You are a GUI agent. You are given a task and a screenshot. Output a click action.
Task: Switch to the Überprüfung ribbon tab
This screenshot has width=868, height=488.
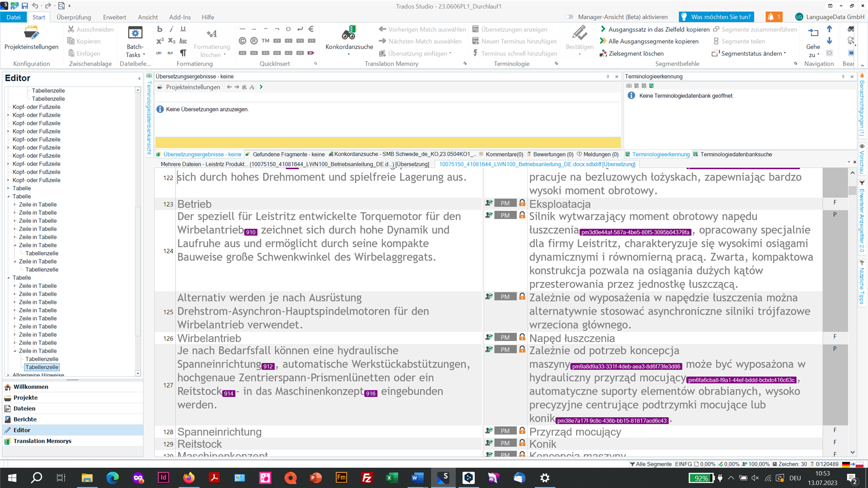click(x=74, y=17)
